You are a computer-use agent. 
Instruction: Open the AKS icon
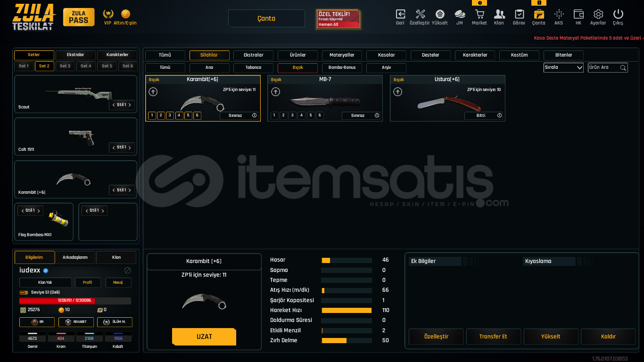coord(559,14)
